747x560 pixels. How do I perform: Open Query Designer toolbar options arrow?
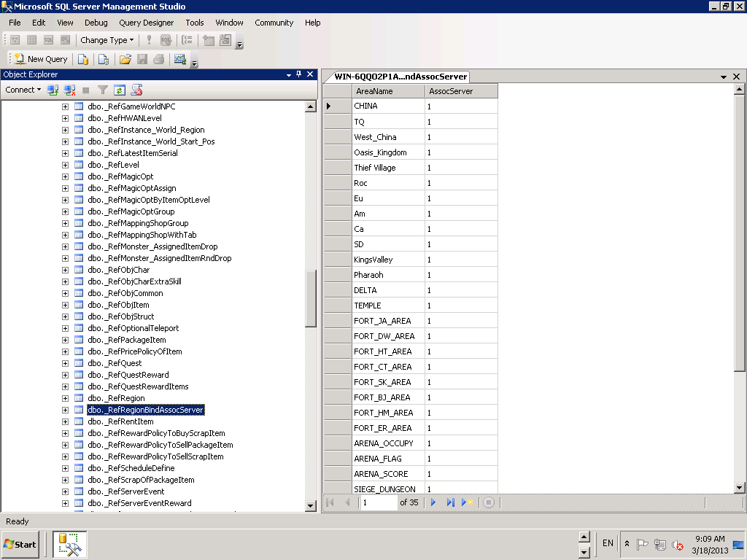click(x=239, y=44)
